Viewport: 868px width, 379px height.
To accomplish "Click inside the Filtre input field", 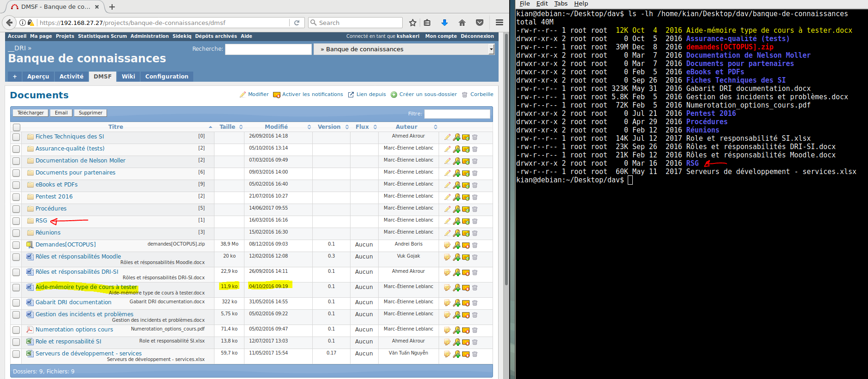I will coord(457,114).
